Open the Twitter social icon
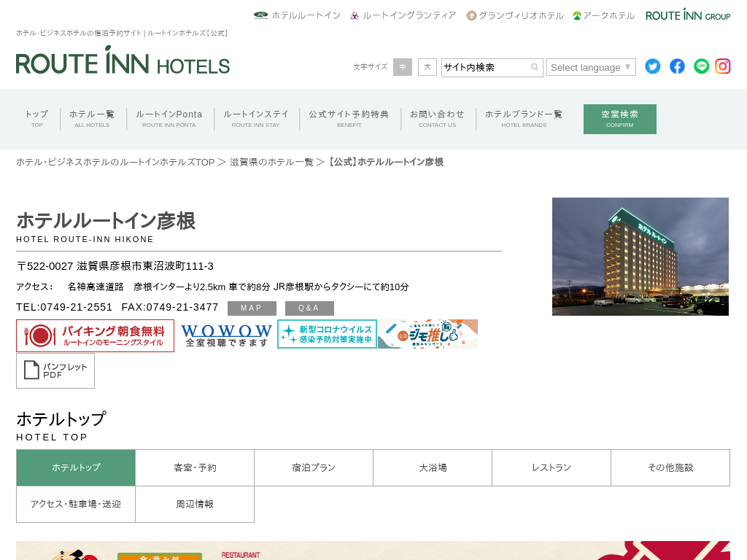The width and height of the screenshot is (747, 560). (x=652, y=66)
